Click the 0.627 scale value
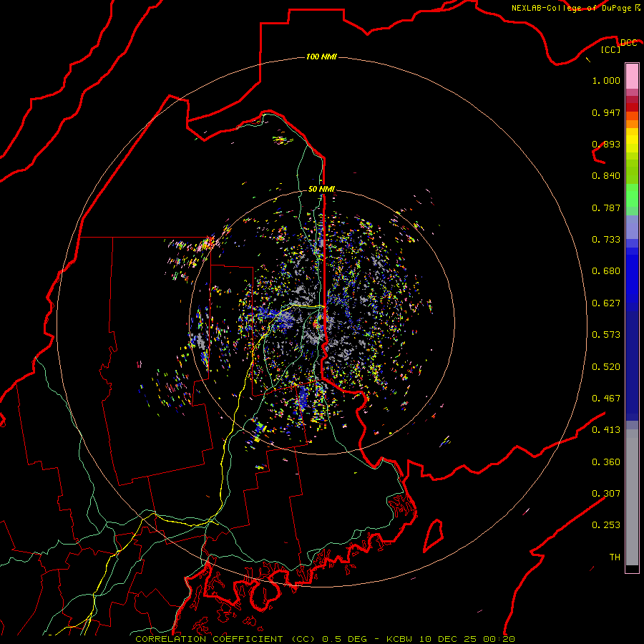 (x=606, y=303)
